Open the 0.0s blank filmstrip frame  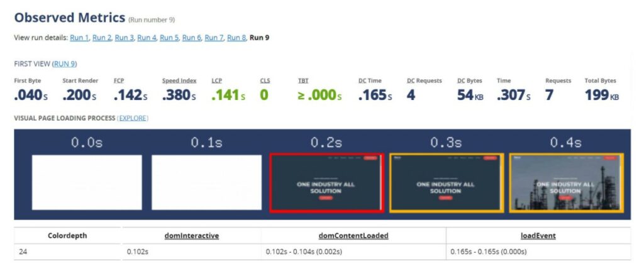(x=87, y=182)
